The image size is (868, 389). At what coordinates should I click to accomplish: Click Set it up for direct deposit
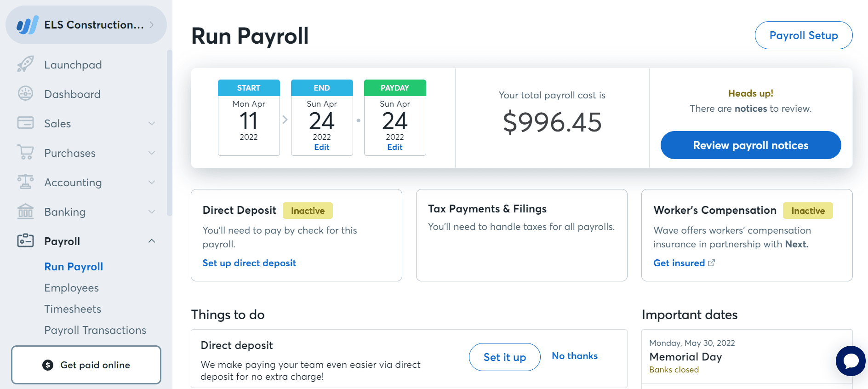tap(505, 357)
